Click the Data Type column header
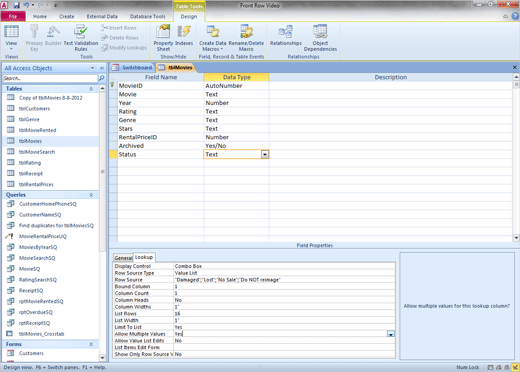The image size is (520, 372). [236, 77]
